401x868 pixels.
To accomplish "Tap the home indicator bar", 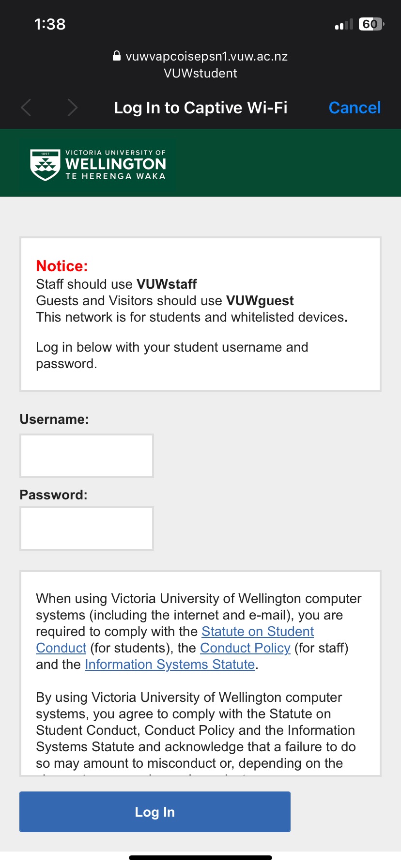I will tap(200, 858).
